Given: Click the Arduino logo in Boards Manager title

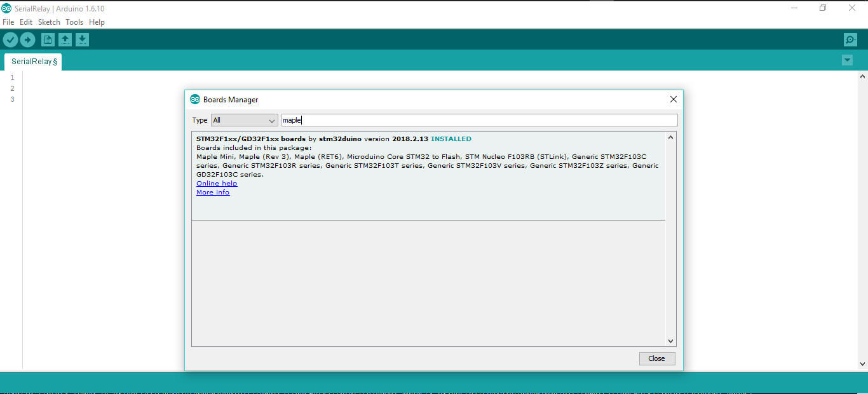Looking at the screenshot, I should (195, 99).
